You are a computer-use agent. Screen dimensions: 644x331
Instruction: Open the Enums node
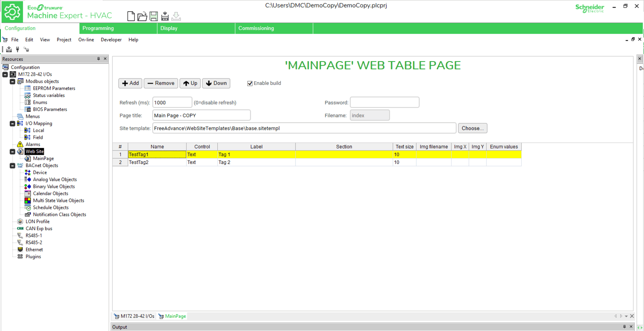pos(40,103)
